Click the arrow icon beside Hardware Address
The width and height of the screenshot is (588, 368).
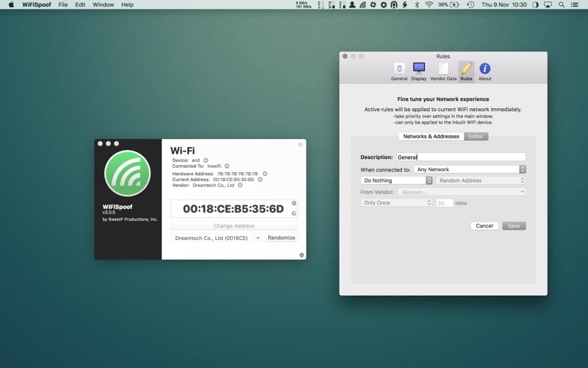click(x=265, y=174)
